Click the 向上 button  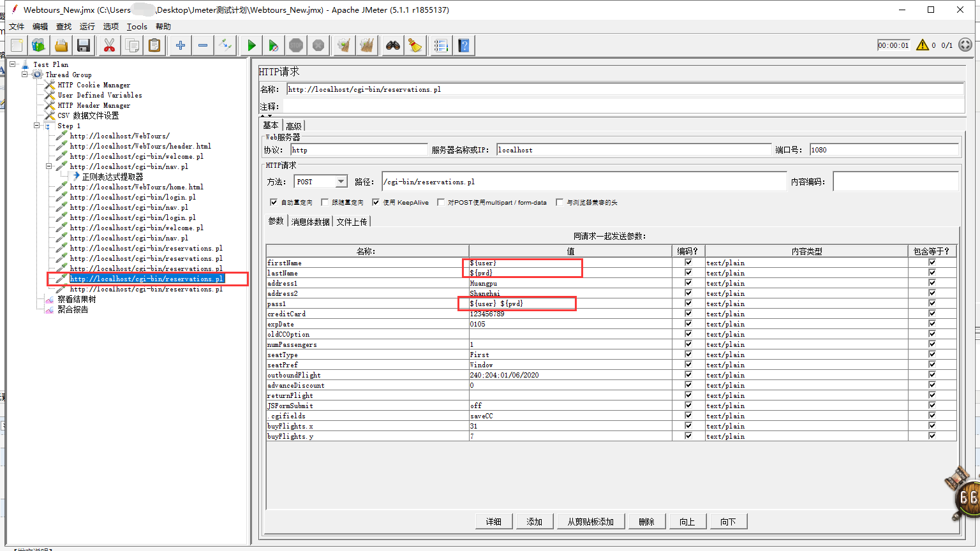[688, 522]
